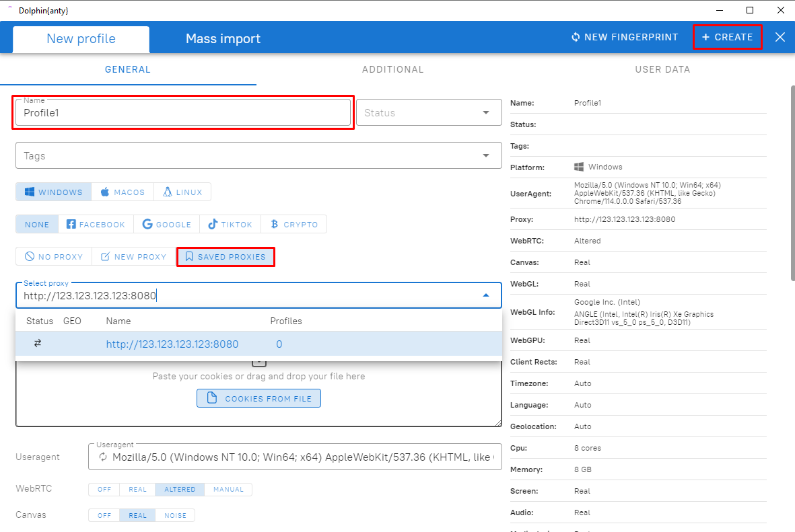The width and height of the screenshot is (795, 532).
Task: Set WebRTC to OFF
Action: [x=104, y=490]
